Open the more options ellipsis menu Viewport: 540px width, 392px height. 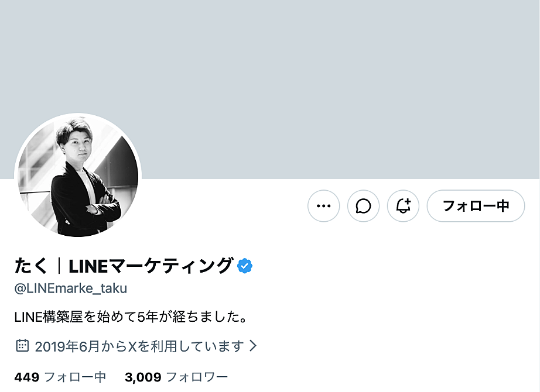(323, 206)
